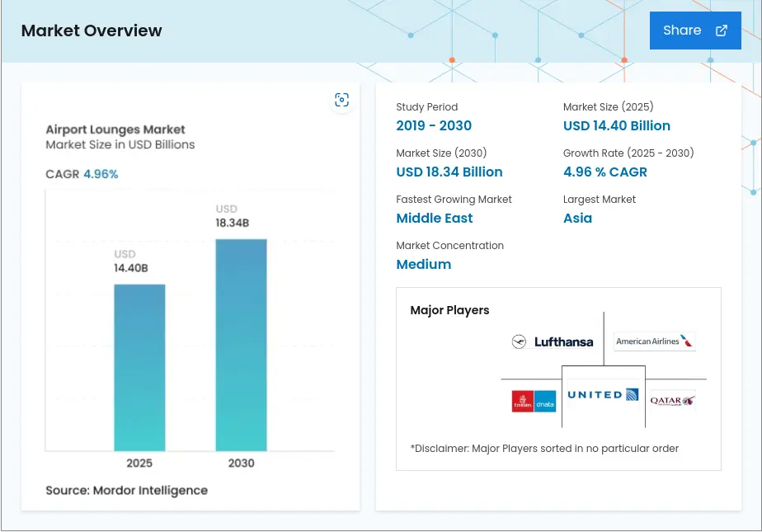The image size is (762, 532).
Task: Click the Emirates dnata logo
Action: pos(534,401)
